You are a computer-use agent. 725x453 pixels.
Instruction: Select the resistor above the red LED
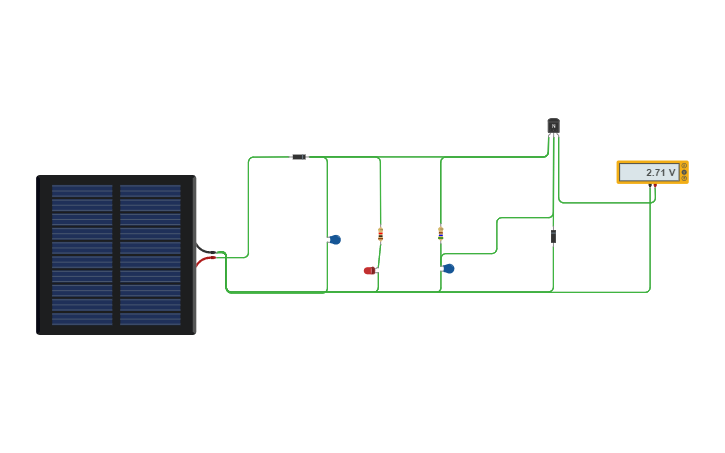(x=381, y=234)
